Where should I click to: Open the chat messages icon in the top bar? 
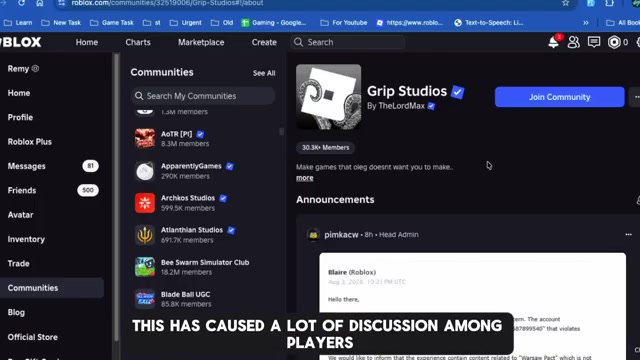(x=594, y=42)
